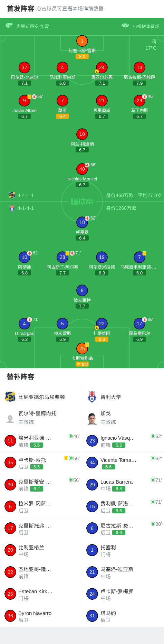The height and width of the screenshot is (644, 164).
Task: View coach 加戈 profile photo
Action: point(92,418)
